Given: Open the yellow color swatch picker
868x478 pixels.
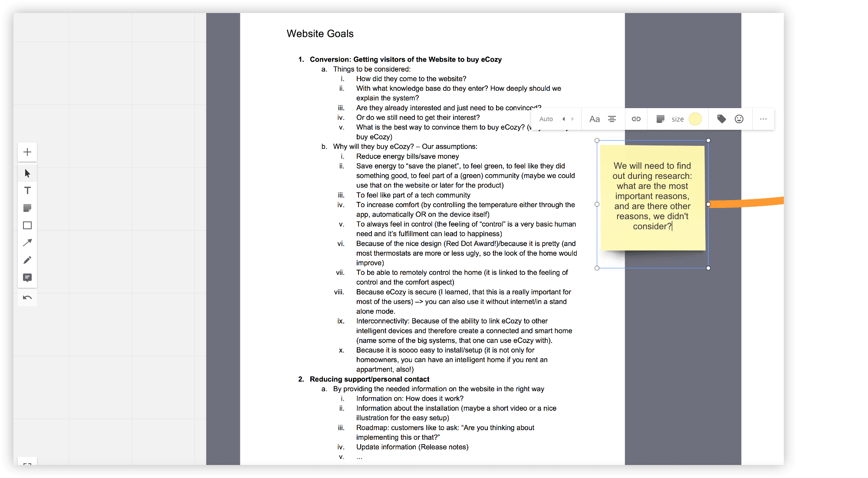Looking at the screenshot, I should 695,119.
